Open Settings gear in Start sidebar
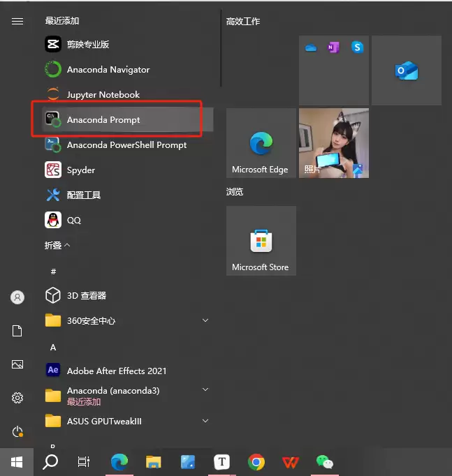 17,398
